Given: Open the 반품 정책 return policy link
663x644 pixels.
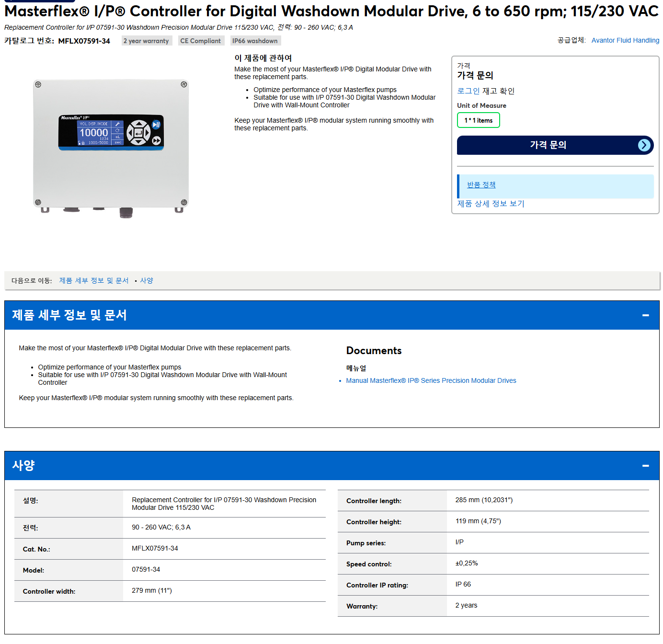Looking at the screenshot, I should tap(481, 185).
